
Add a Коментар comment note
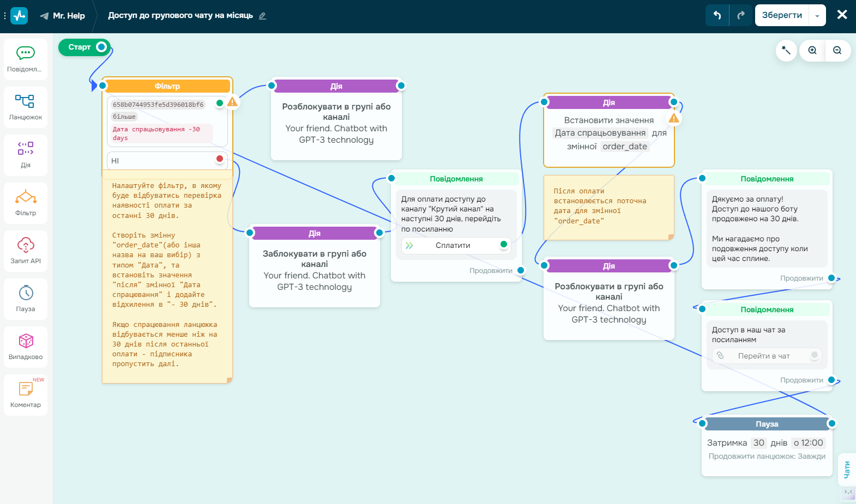click(26, 394)
